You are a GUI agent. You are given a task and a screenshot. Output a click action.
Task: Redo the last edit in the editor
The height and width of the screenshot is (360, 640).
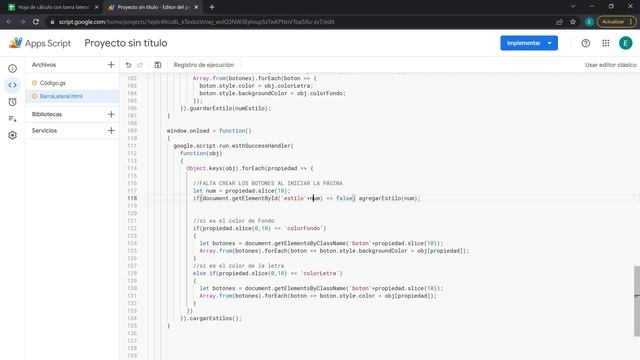[x=140, y=65]
